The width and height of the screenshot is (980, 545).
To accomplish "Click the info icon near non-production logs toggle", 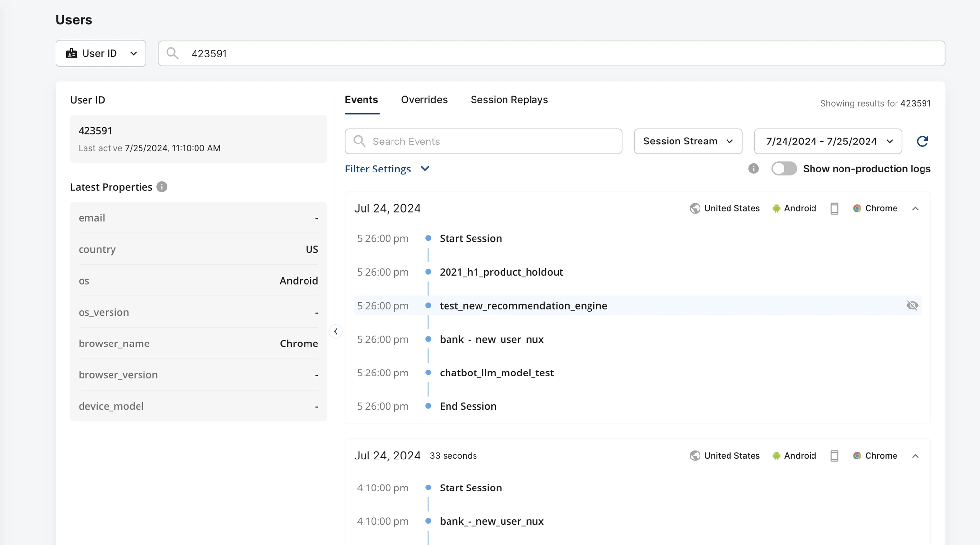I will point(754,169).
